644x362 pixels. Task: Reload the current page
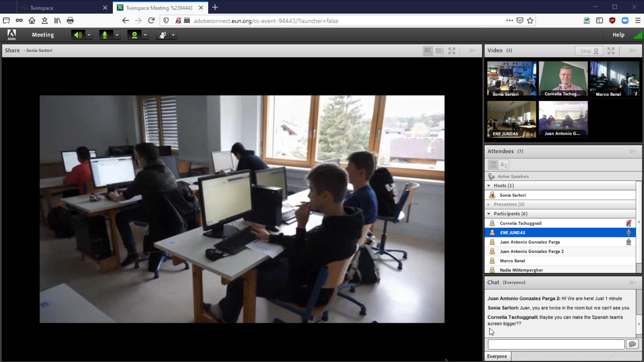click(x=151, y=21)
